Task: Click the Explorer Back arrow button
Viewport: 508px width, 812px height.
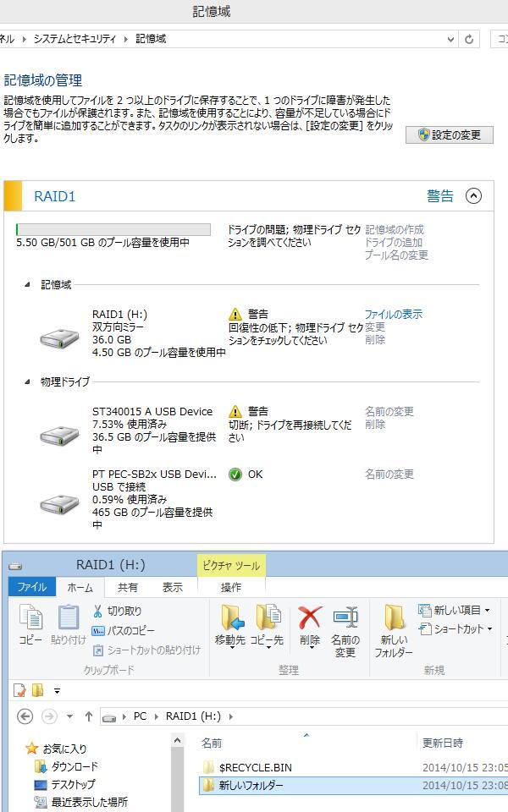Action: 25,716
